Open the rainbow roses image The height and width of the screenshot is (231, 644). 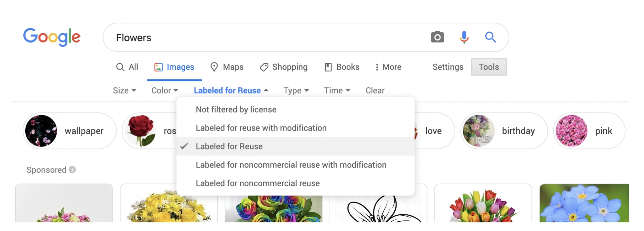274,209
